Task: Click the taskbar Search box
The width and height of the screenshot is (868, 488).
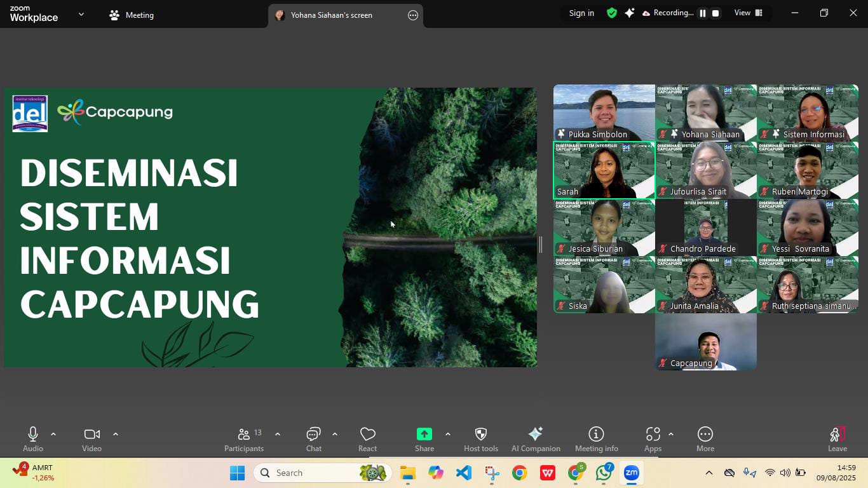Action: [322, 473]
